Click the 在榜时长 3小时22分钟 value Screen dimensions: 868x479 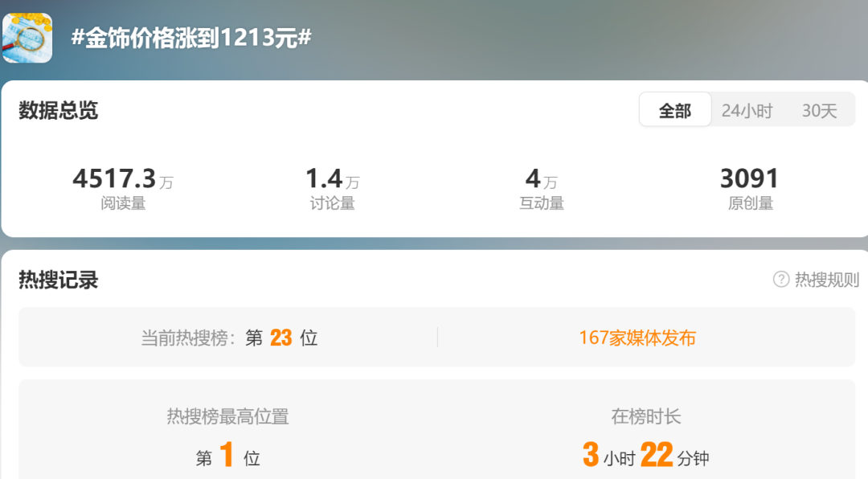(645, 455)
